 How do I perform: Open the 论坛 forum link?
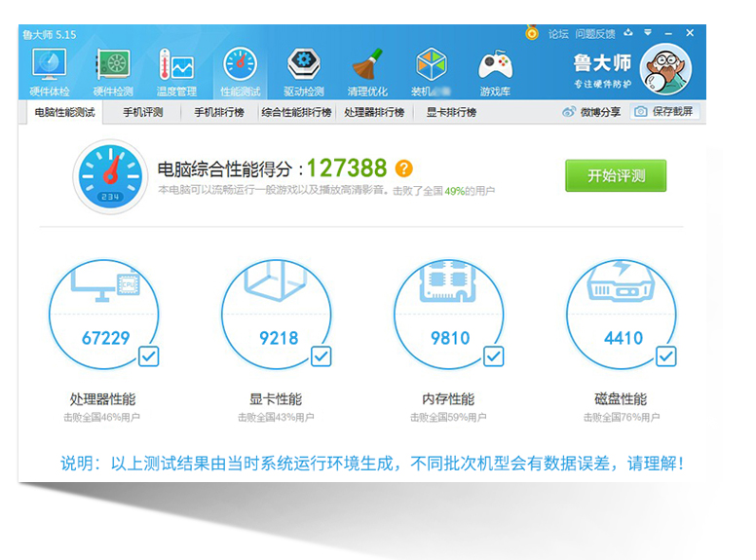coord(558,34)
